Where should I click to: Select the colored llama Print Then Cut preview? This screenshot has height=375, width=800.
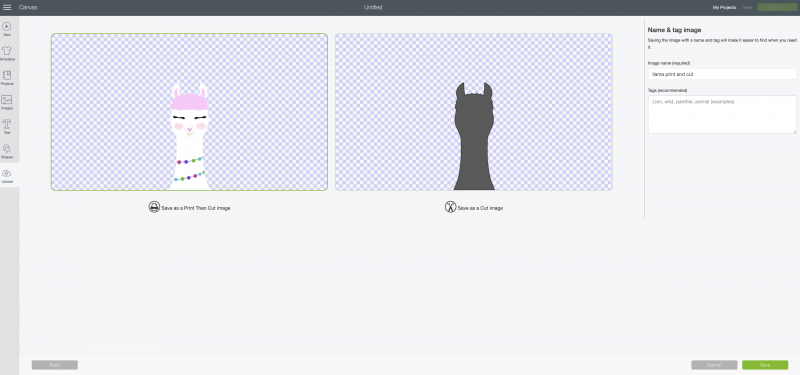pyautogui.click(x=189, y=112)
